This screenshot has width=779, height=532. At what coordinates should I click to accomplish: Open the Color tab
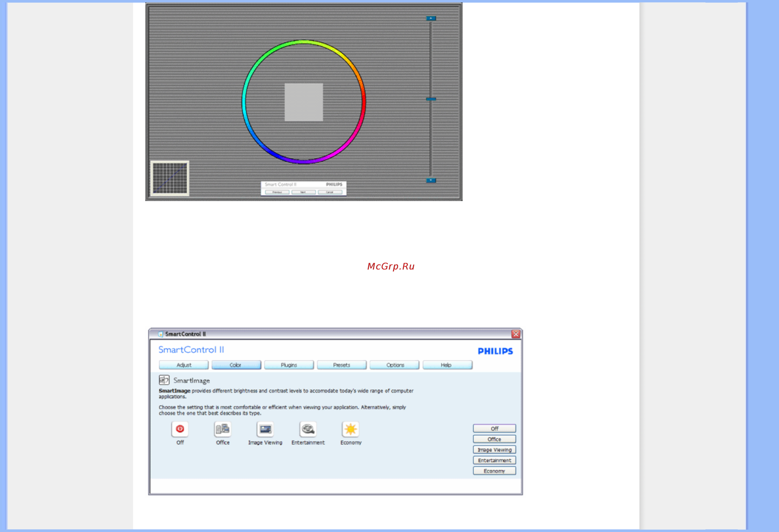(x=236, y=365)
